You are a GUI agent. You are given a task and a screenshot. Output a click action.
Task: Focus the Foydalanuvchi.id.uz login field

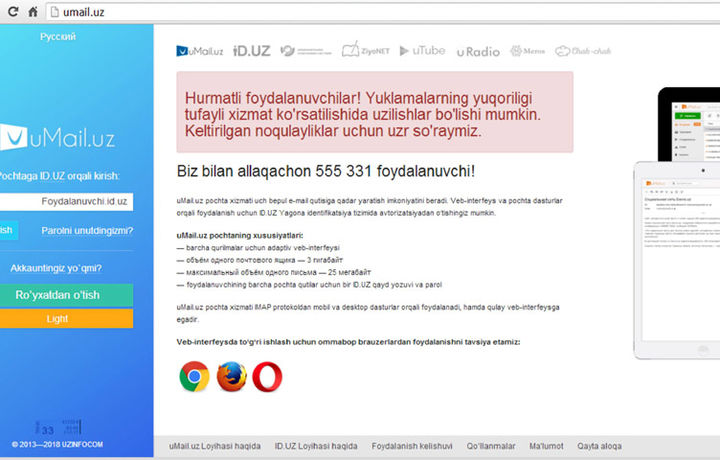pyautogui.click(x=67, y=202)
